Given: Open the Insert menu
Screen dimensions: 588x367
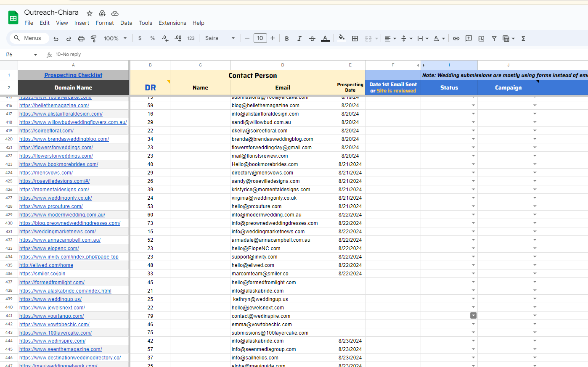Looking at the screenshot, I should [x=82, y=23].
